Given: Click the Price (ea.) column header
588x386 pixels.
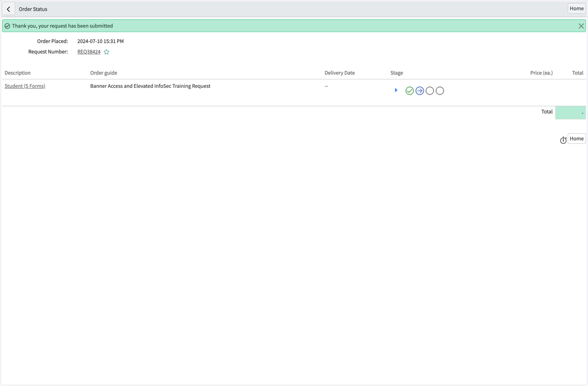Looking at the screenshot, I should point(541,73).
